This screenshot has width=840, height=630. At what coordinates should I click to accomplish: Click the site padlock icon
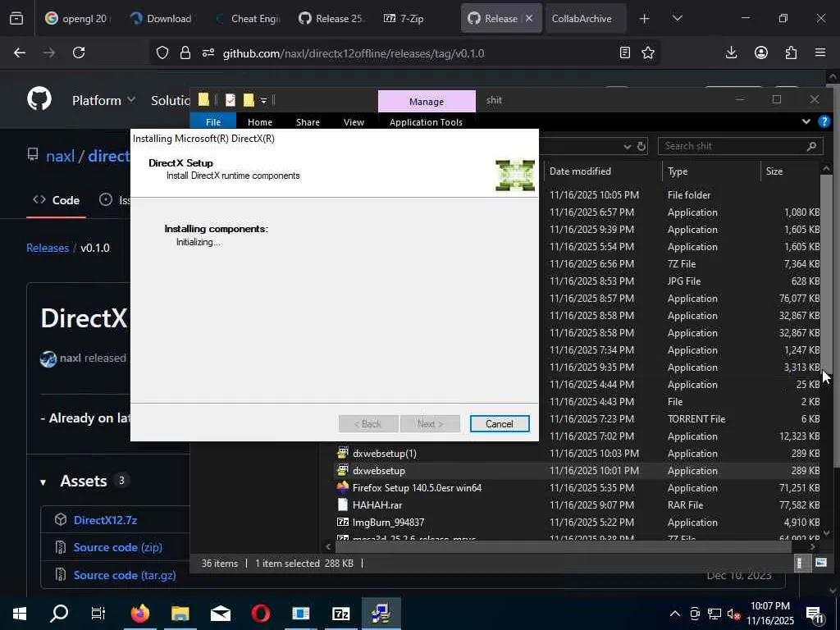[185, 52]
